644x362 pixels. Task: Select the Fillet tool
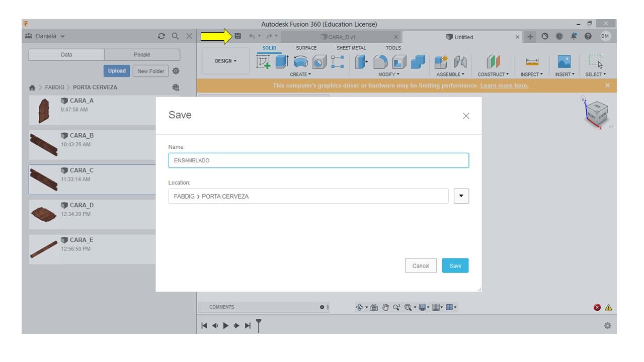pyautogui.click(x=380, y=62)
